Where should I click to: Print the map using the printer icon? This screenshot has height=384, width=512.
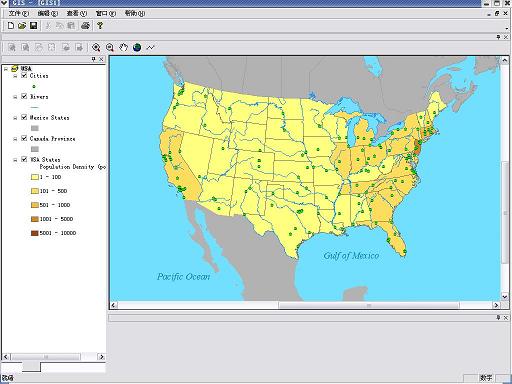pyautogui.click(x=85, y=26)
